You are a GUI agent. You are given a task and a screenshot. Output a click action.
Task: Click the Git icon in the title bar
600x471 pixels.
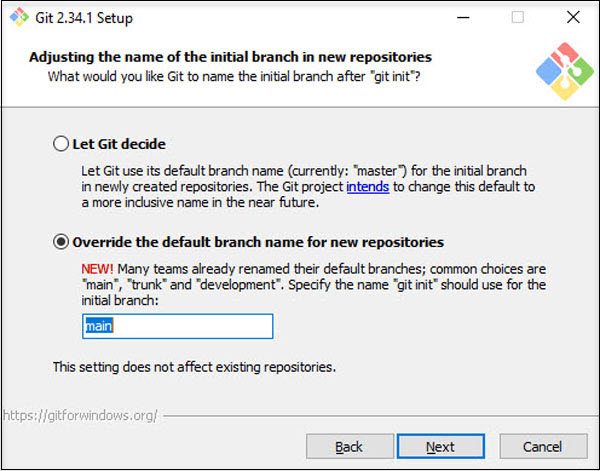click(x=15, y=17)
